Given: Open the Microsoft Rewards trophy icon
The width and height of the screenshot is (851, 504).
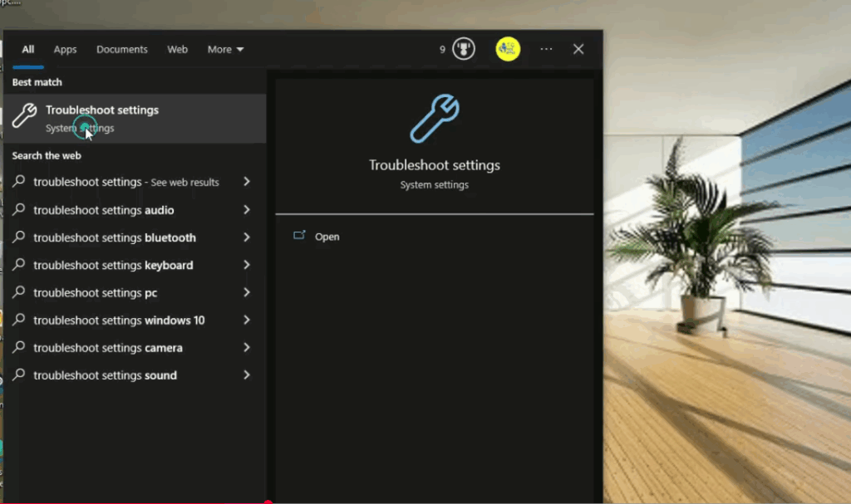Looking at the screenshot, I should pyautogui.click(x=464, y=49).
